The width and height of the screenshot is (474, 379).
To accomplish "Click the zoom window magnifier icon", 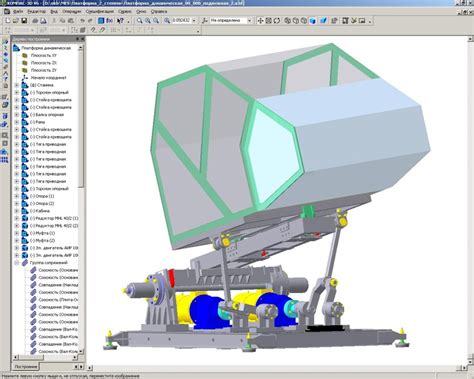I will 140,21.
